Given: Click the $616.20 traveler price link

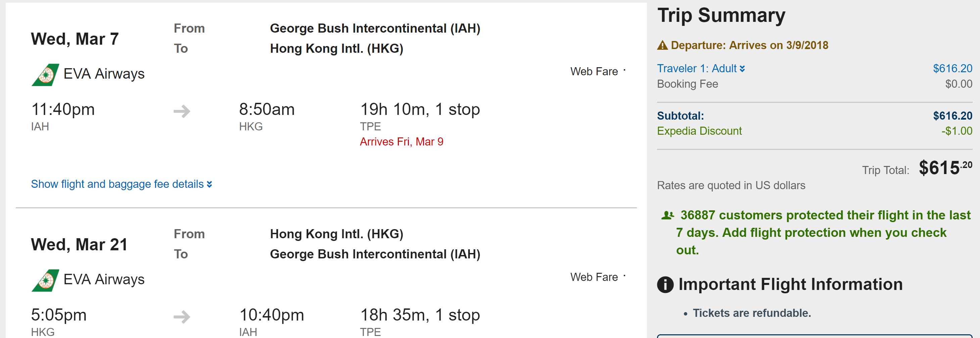Looking at the screenshot, I should coord(952,69).
